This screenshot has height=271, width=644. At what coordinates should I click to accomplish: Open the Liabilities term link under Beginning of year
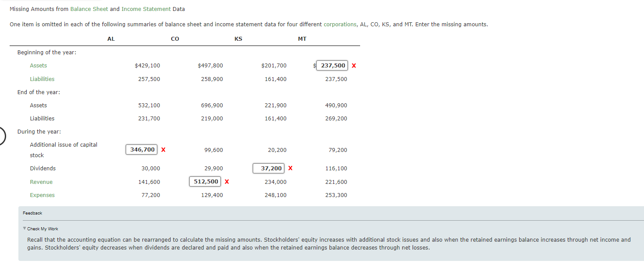tap(42, 79)
